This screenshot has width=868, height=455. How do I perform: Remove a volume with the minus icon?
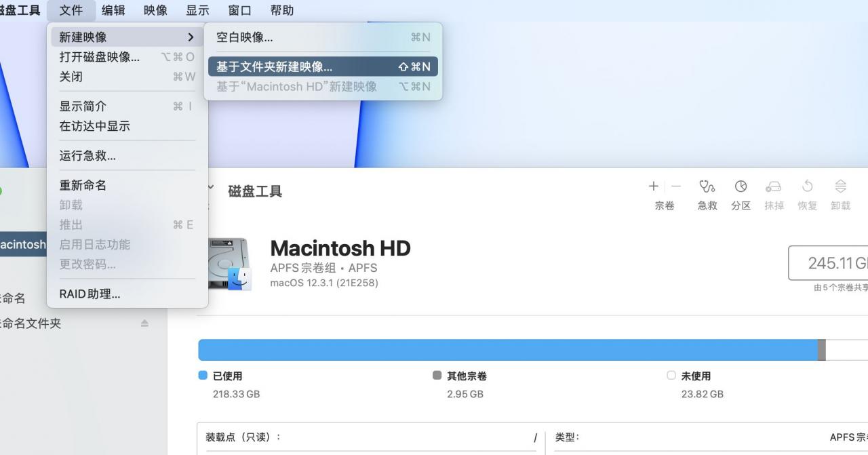coord(676,186)
